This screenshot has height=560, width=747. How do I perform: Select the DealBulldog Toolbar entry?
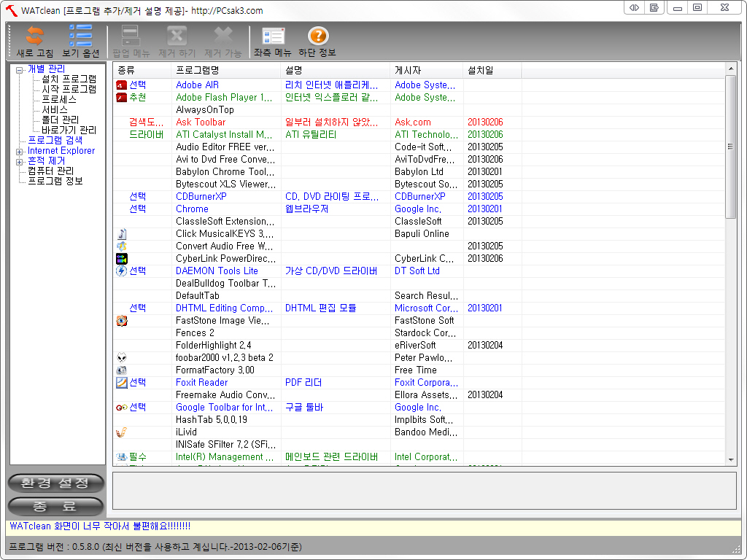click(226, 284)
